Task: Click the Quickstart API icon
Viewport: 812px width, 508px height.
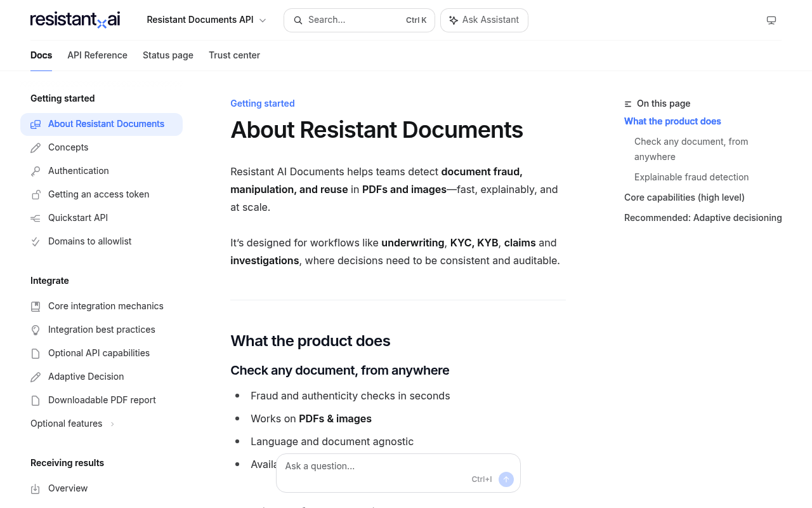Action: pyautogui.click(x=36, y=218)
